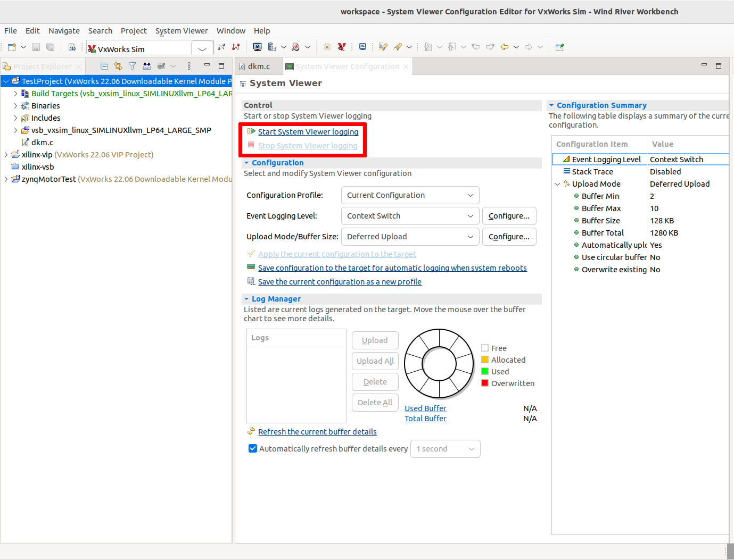
Task: Maximize the editor area
Action: pos(719,66)
